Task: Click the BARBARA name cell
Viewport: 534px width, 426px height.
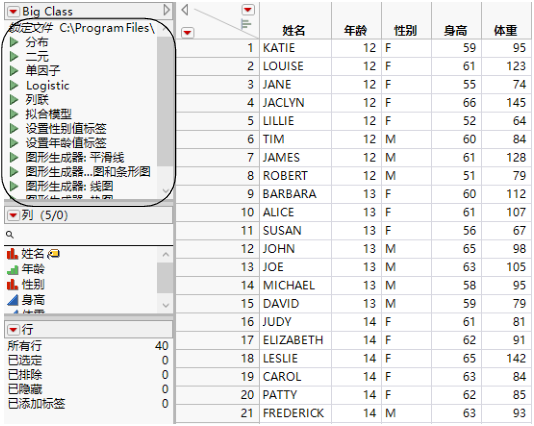Action: pos(295,194)
